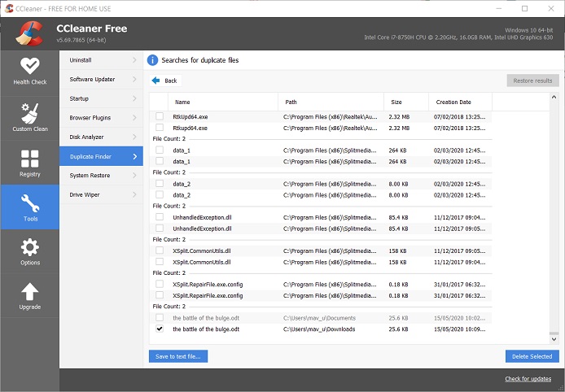Click the scrollbar down arrow
The image size is (565, 392).
[554, 339]
